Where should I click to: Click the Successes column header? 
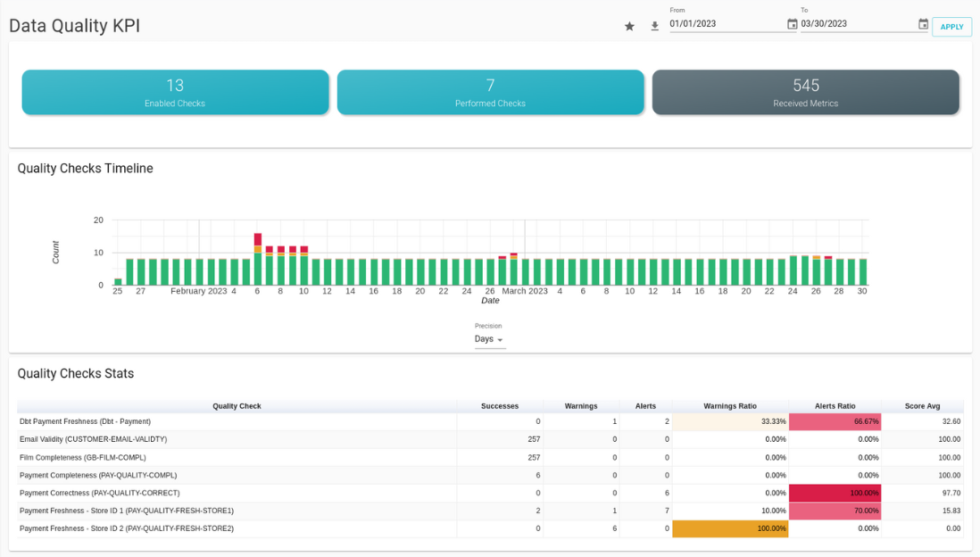[500, 406]
